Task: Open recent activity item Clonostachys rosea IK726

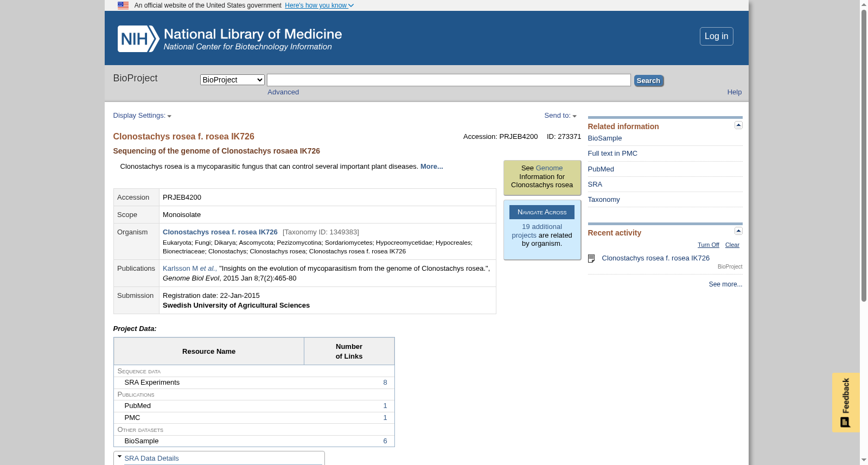Action: tap(655, 258)
